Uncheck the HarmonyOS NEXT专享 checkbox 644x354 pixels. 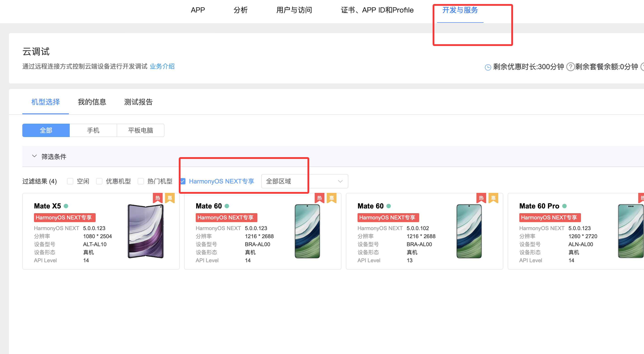[183, 181]
